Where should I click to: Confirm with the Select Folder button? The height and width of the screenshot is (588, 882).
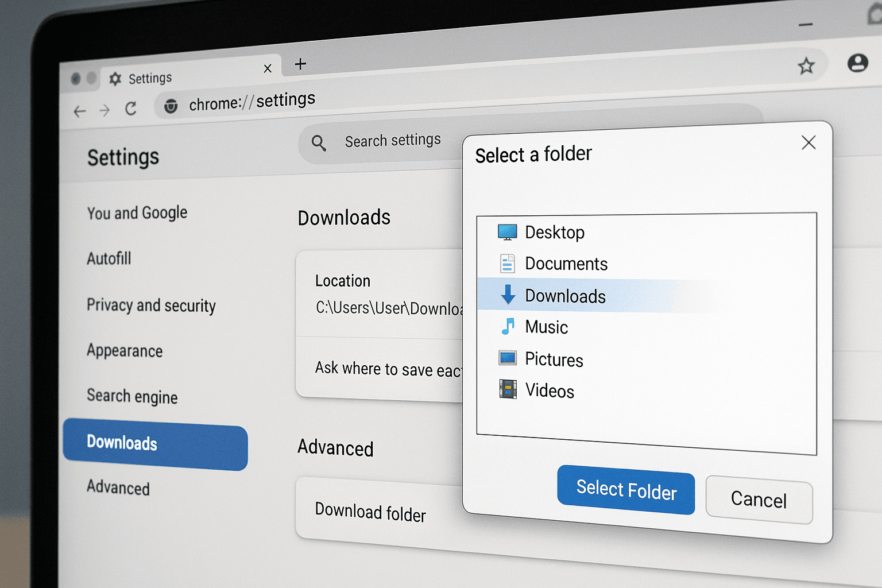pos(626,490)
